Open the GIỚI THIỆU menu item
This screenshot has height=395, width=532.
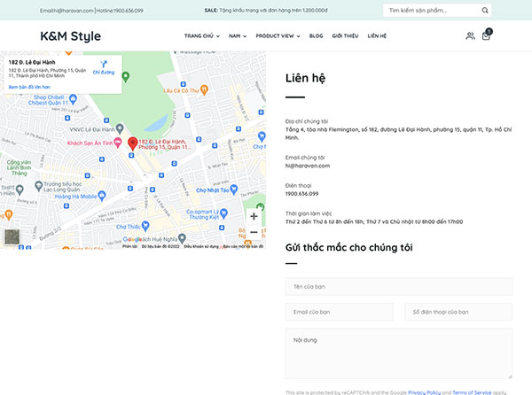345,36
